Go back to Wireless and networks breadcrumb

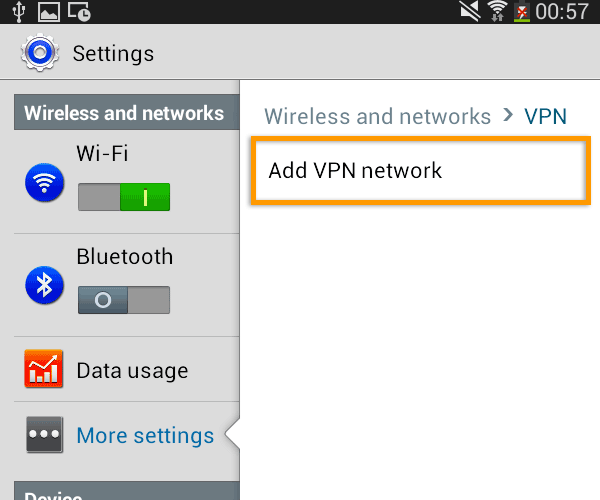coord(377,116)
